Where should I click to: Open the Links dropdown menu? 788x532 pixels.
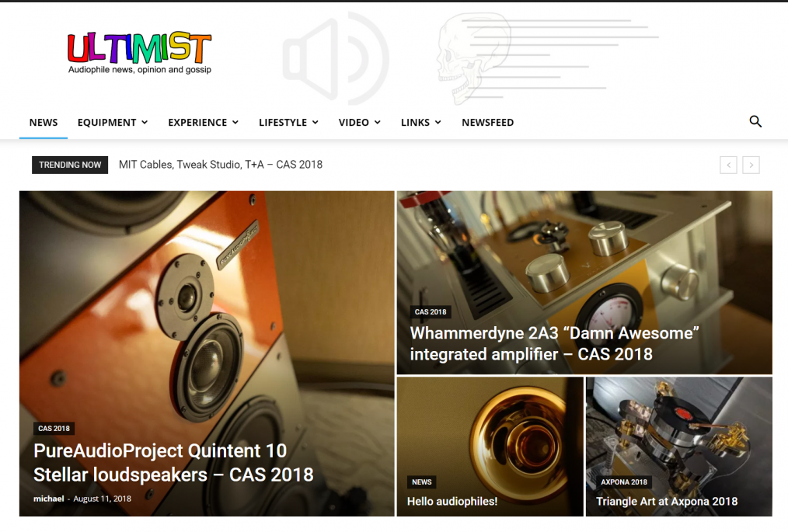point(420,123)
